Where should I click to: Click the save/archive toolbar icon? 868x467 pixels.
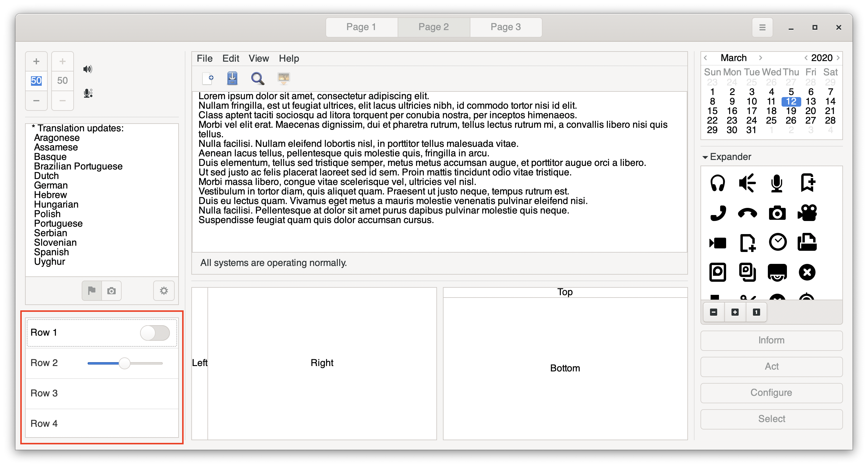click(232, 78)
